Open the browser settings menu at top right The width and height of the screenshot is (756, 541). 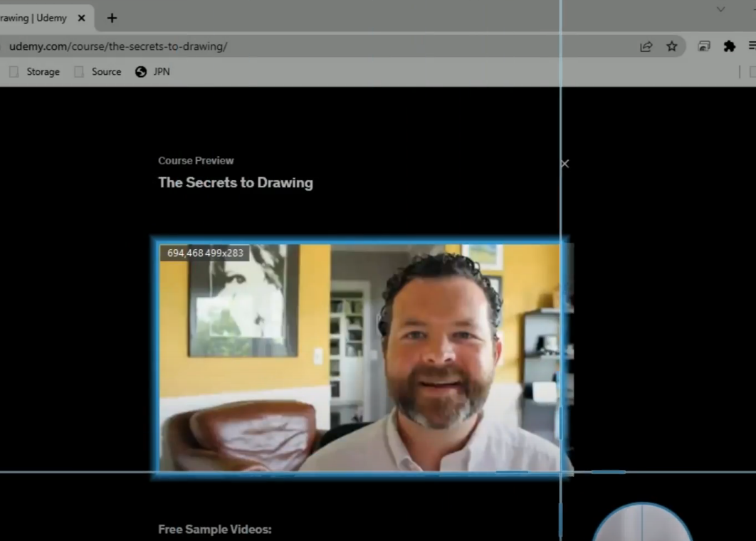[x=752, y=46]
